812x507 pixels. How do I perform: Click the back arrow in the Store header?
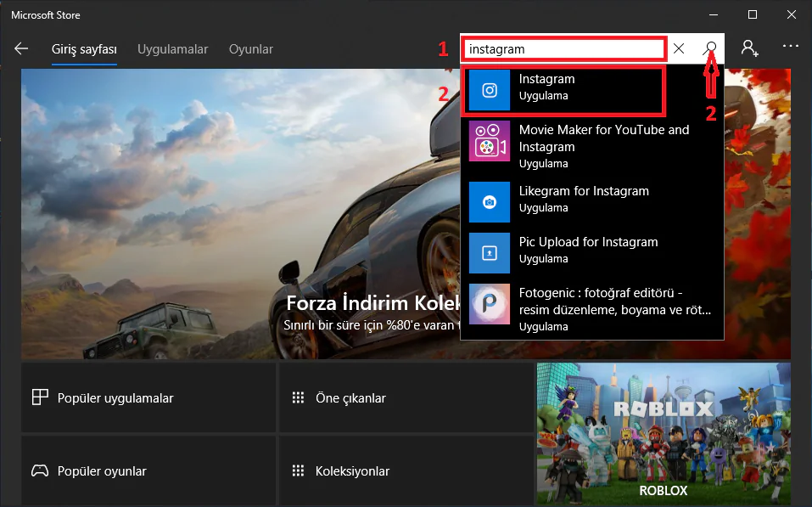pyautogui.click(x=21, y=49)
